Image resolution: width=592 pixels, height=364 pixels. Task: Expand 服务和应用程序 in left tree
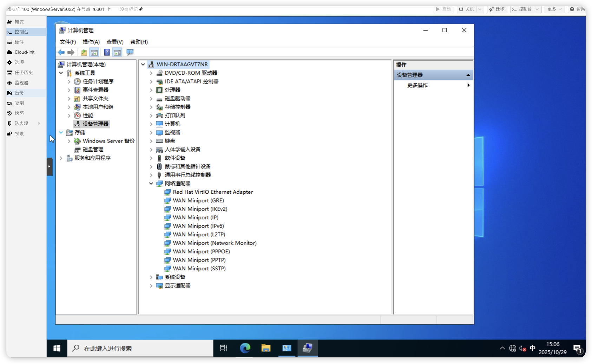61,158
